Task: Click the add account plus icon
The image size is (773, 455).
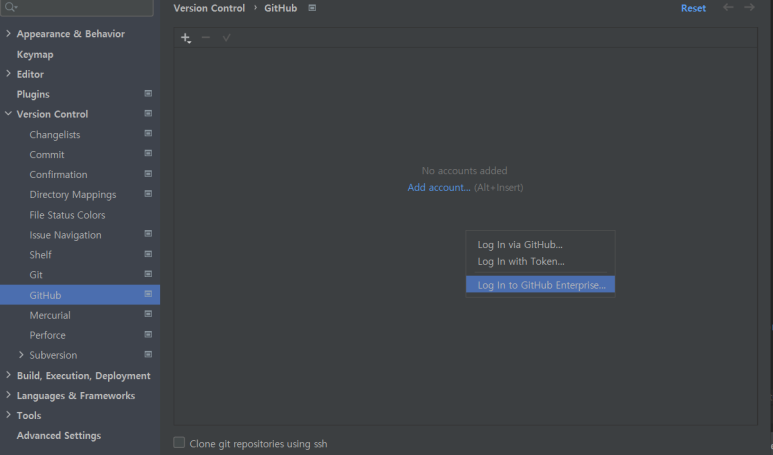Action: click(185, 38)
